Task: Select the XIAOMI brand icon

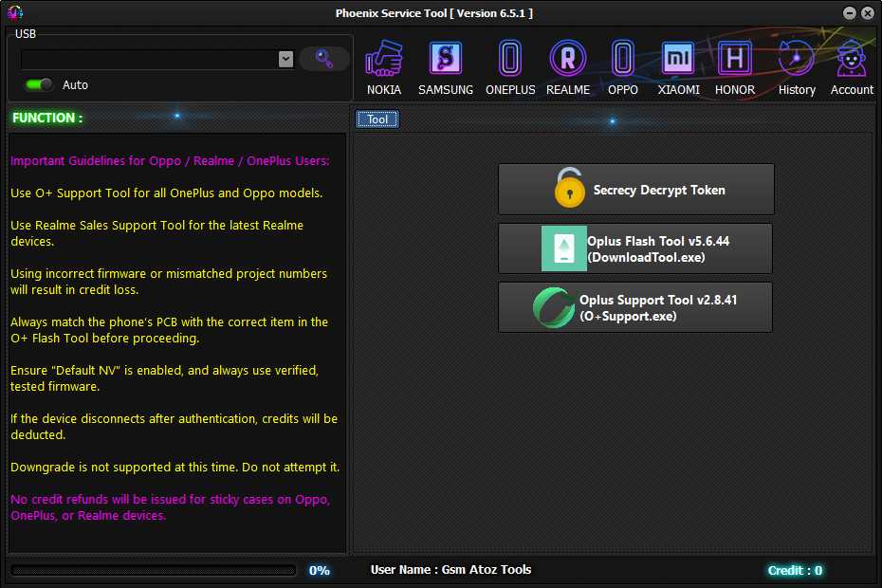Action: [x=678, y=64]
